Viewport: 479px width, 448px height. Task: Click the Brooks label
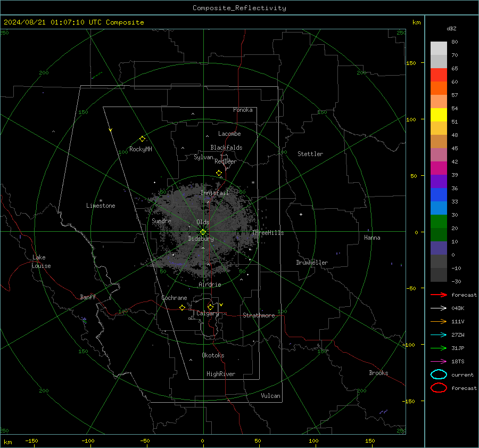tap(378, 373)
